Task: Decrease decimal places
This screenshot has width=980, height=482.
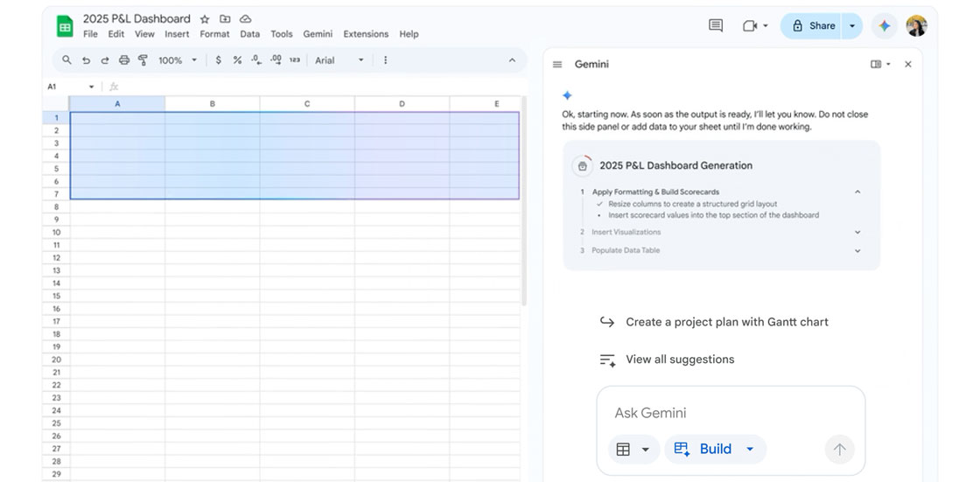Action: tap(256, 60)
